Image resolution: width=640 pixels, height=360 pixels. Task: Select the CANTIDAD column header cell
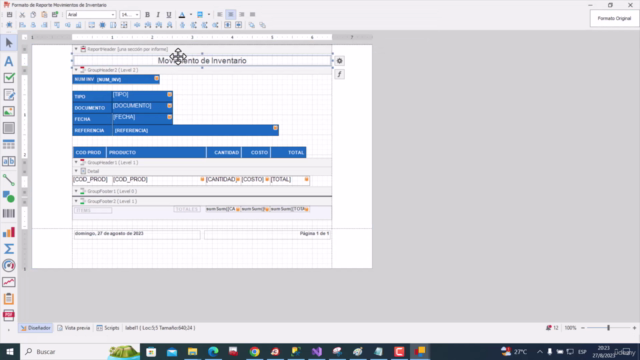[224, 152]
